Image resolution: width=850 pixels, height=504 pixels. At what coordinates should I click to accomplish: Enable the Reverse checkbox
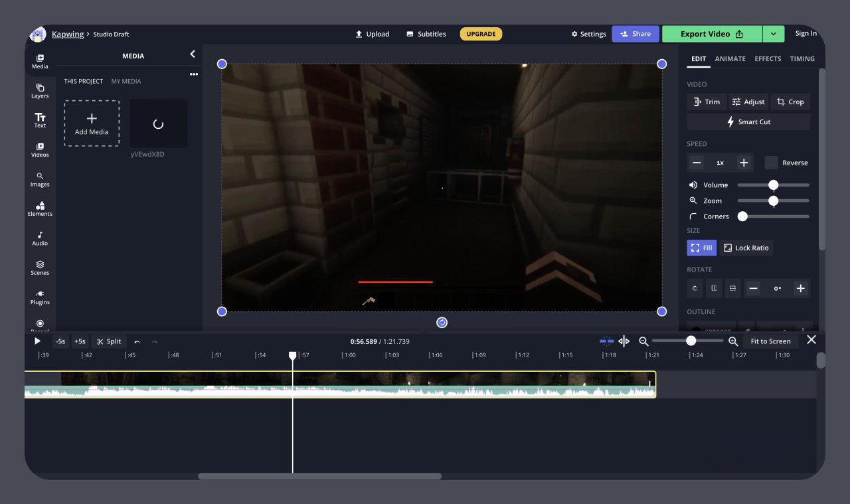771,163
